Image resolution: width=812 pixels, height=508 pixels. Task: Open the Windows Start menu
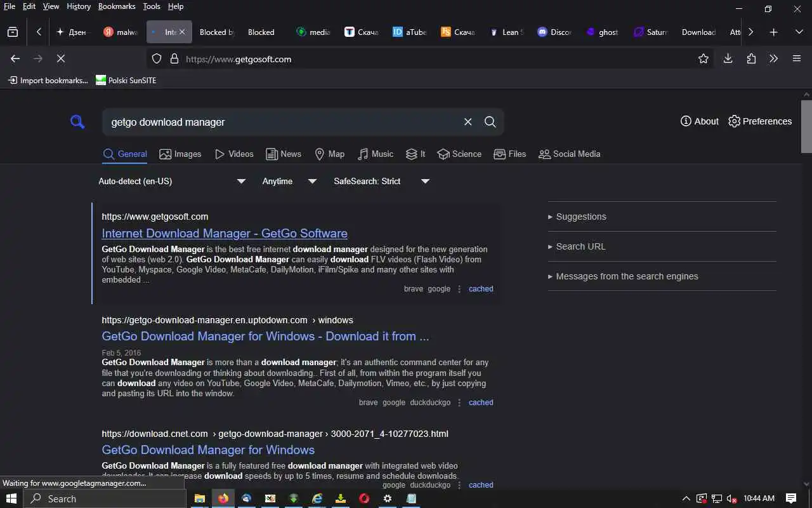[11, 498]
